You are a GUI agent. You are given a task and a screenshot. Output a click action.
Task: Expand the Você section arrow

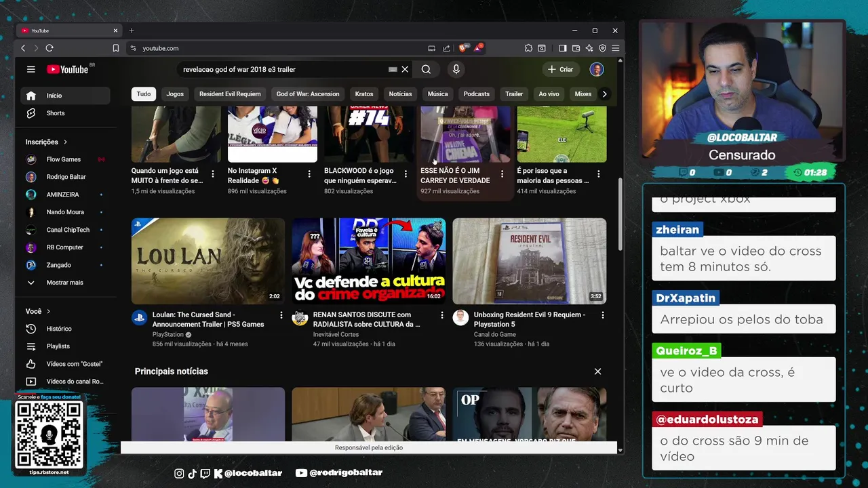pyautogui.click(x=49, y=312)
